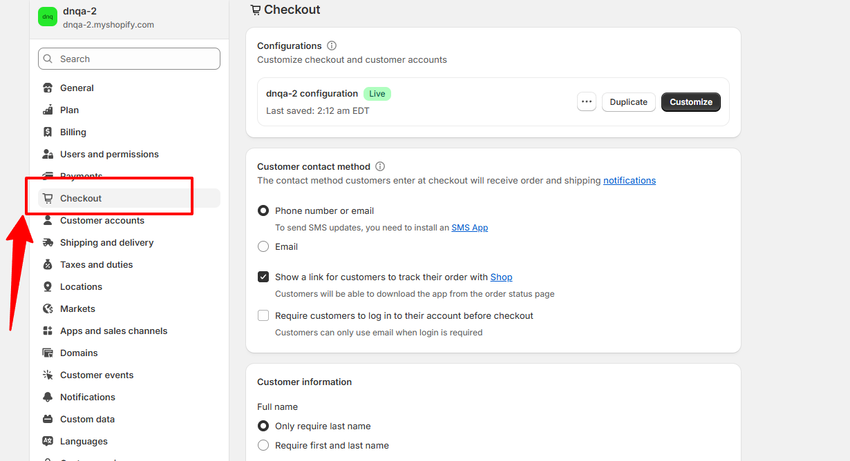This screenshot has width=850, height=461.
Task: Open the three-dots menu for dnqa-2 configuration
Action: 587,102
